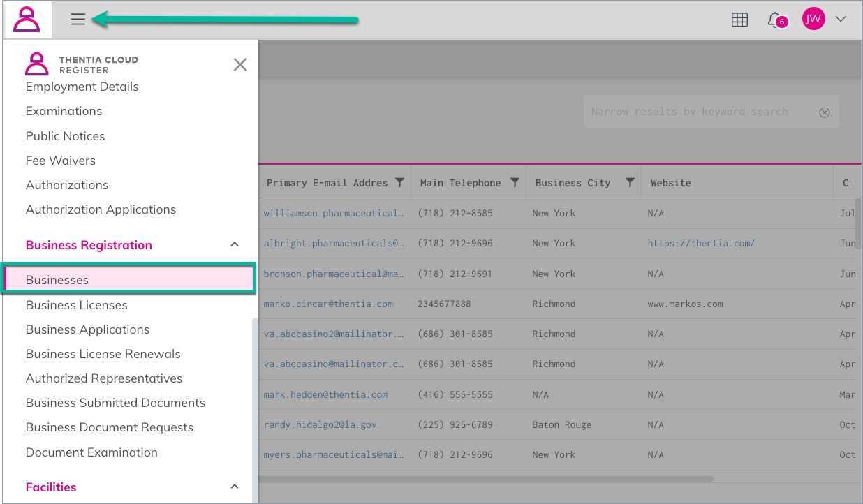Filter the Primary E-mail Address column
This screenshot has height=504, width=863.
[x=399, y=183]
